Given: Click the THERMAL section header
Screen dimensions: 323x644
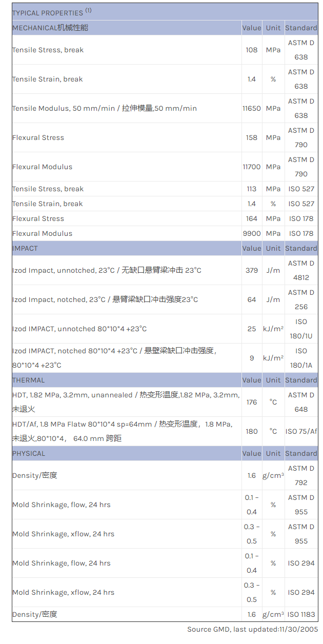Looking at the screenshot, I should click(x=29, y=380).
